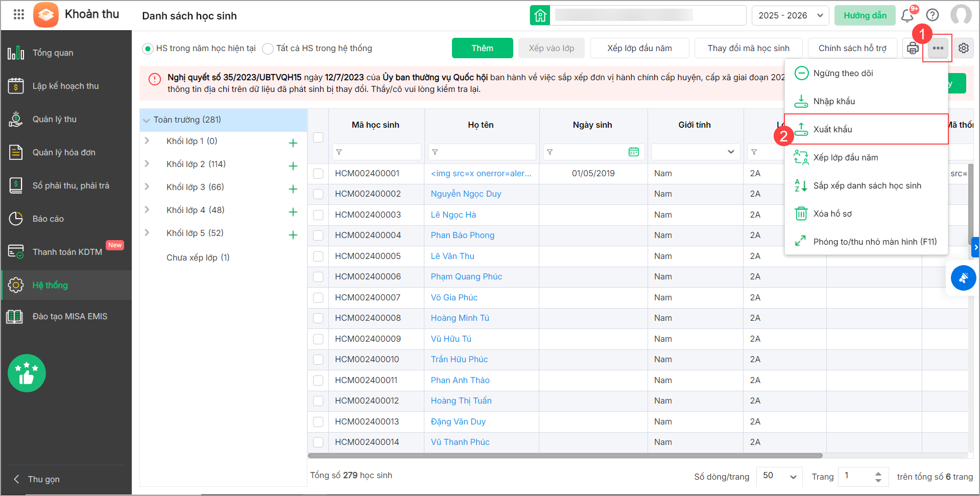The width and height of the screenshot is (980, 496).
Task: Click the green plus next to Khối lớp 2
Action: pyautogui.click(x=293, y=166)
